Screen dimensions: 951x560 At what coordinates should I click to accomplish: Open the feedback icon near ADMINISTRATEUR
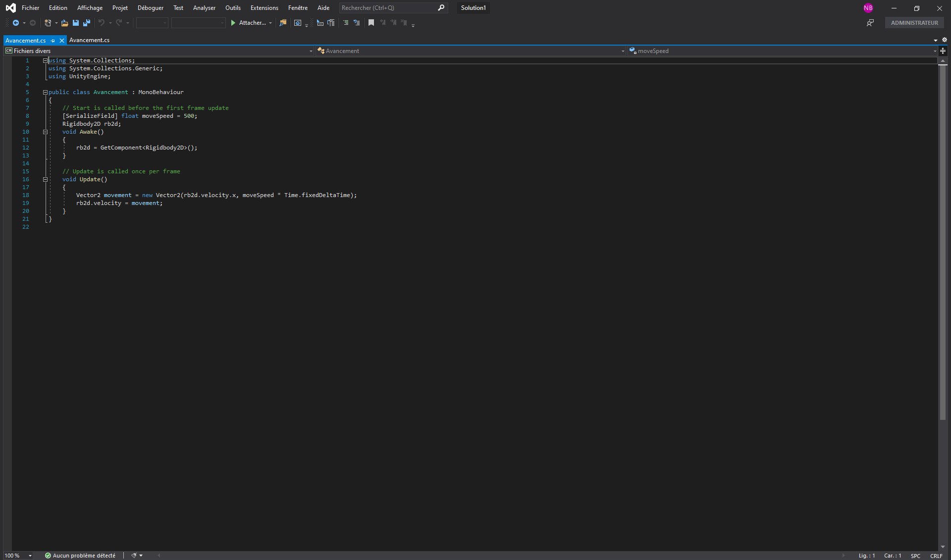click(x=870, y=23)
